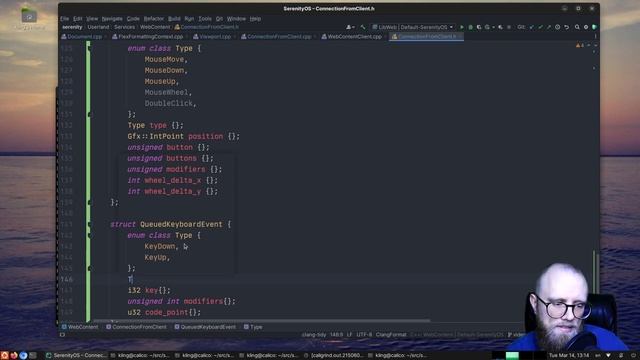The height and width of the screenshot is (360, 640).
Task: Open the Window menu
Action: [236, 19]
